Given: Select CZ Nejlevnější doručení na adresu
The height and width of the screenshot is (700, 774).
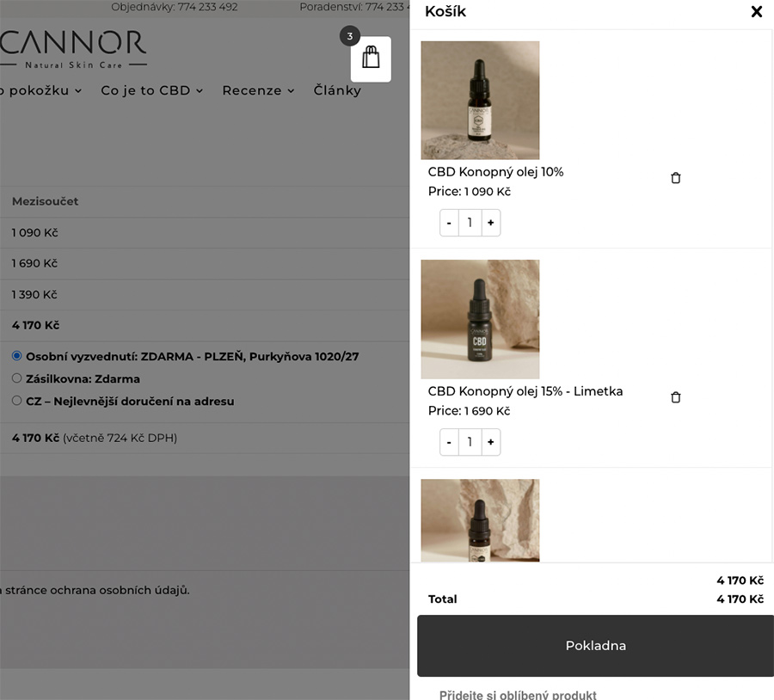Looking at the screenshot, I should pos(17,401).
